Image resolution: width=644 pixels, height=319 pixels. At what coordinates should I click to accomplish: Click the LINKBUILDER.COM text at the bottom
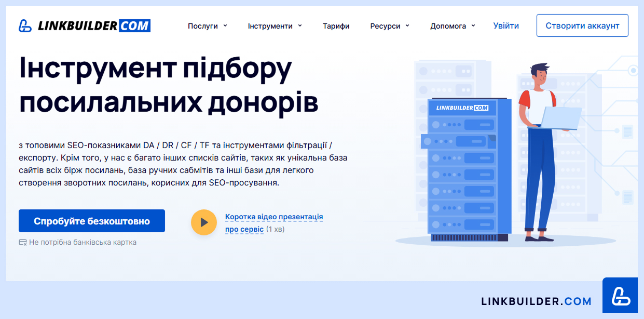point(537,301)
